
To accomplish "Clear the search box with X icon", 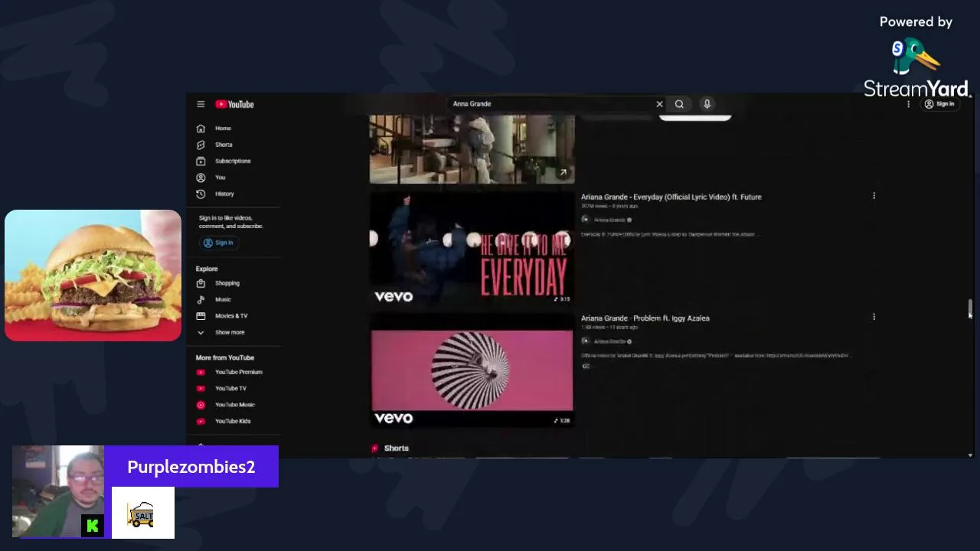I will (659, 104).
